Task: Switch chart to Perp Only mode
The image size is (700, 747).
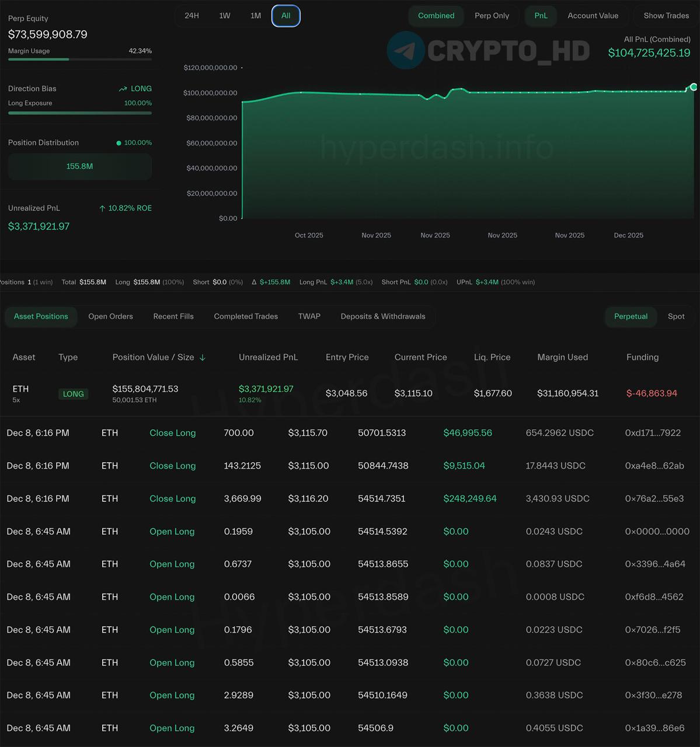Action: pyautogui.click(x=492, y=16)
